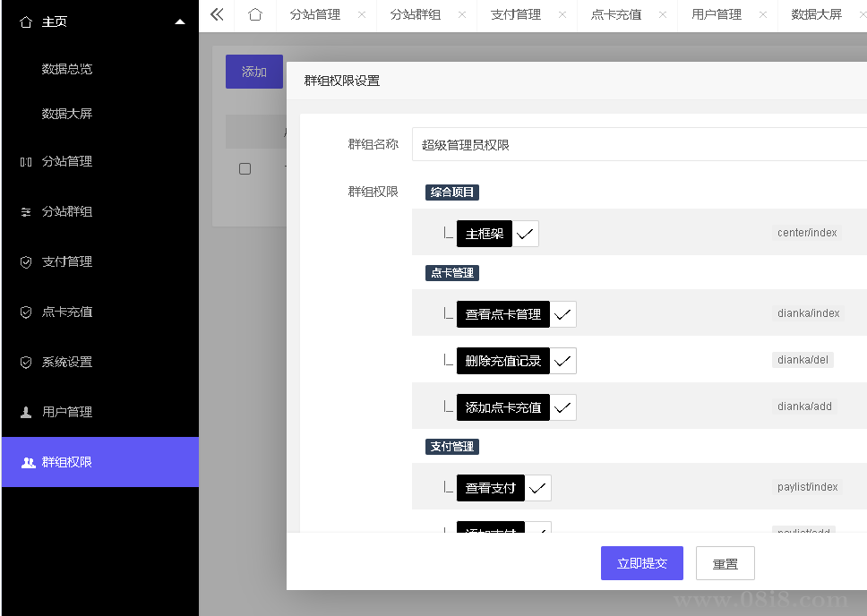This screenshot has width=867, height=616.
Task: Open 分站群组 from the sidebar
Action: [x=67, y=212]
